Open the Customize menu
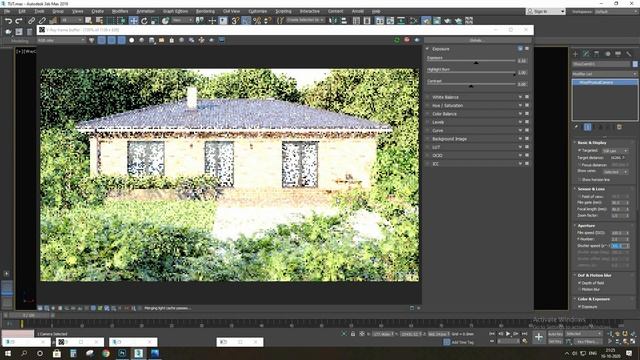This screenshot has width=640, height=360. click(x=257, y=11)
